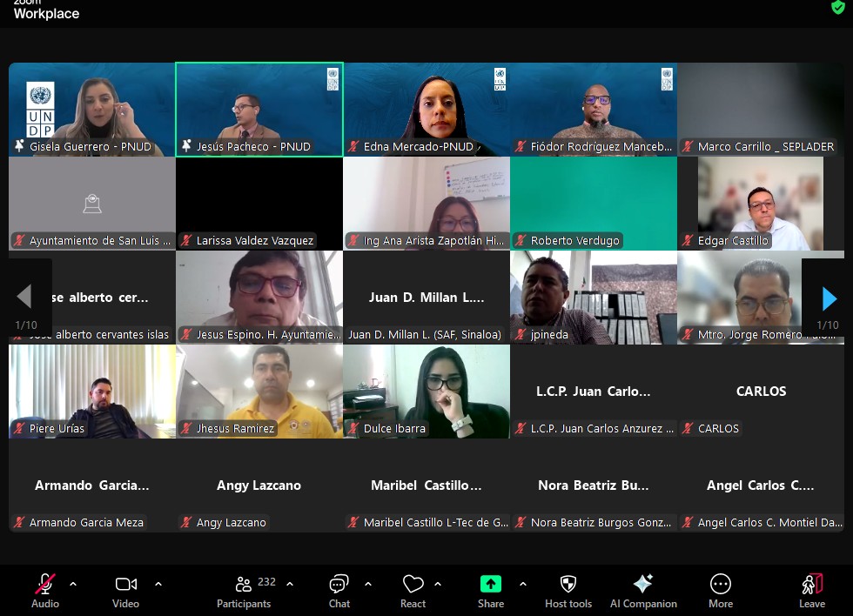The image size is (853, 616).
Task: Select Jhesus Ramirez video tile
Action: [259, 392]
